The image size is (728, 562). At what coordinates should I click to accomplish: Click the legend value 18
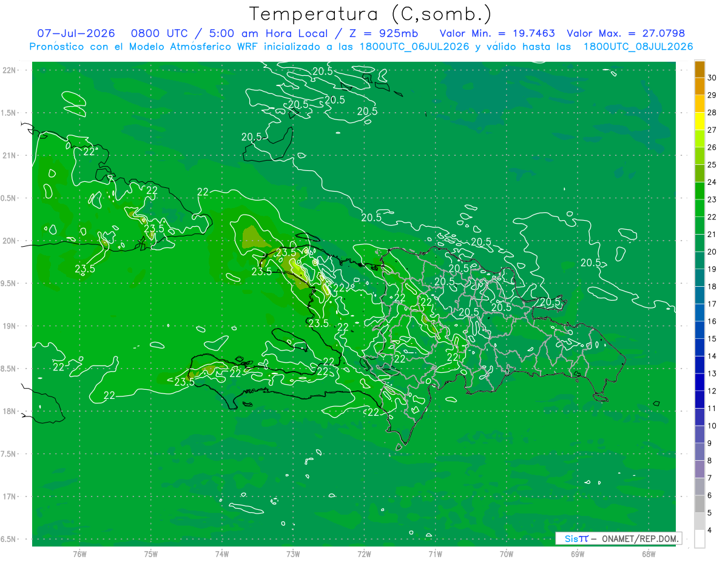point(712,286)
